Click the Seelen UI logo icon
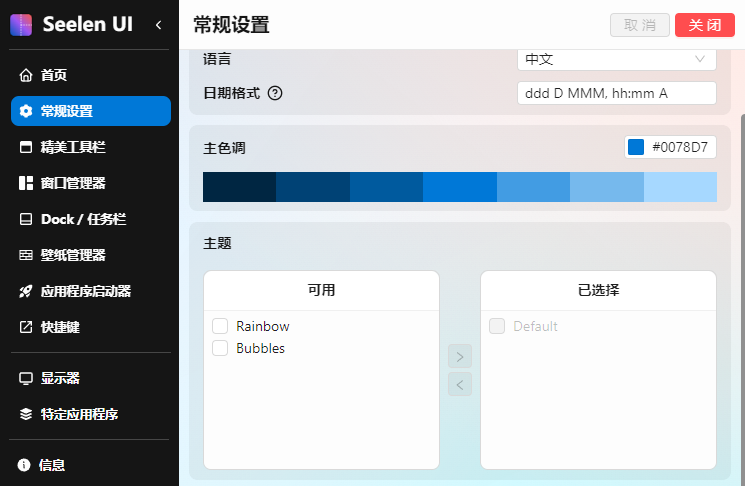Image resolution: width=745 pixels, height=486 pixels. click(21, 25)
